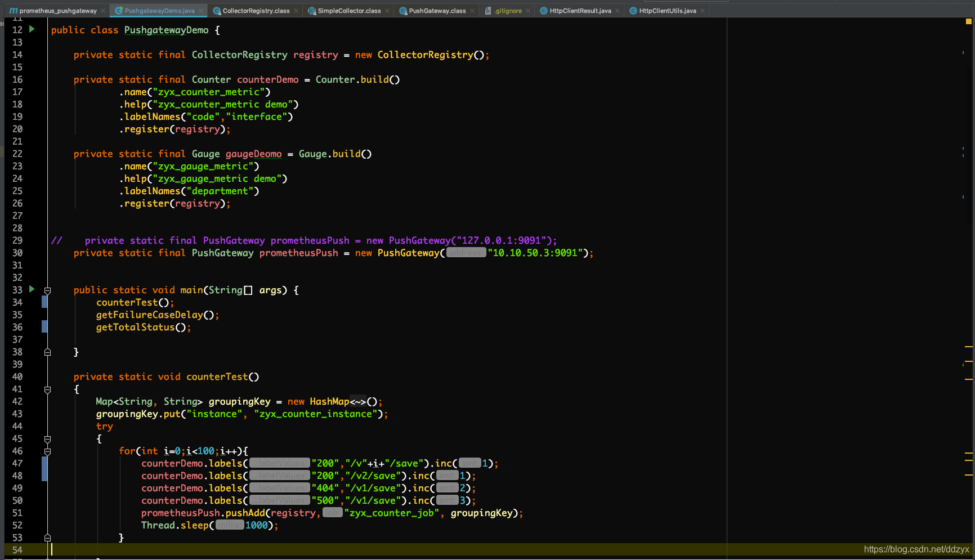Close the .gitignore tab
975x560 pixels.
528,11
